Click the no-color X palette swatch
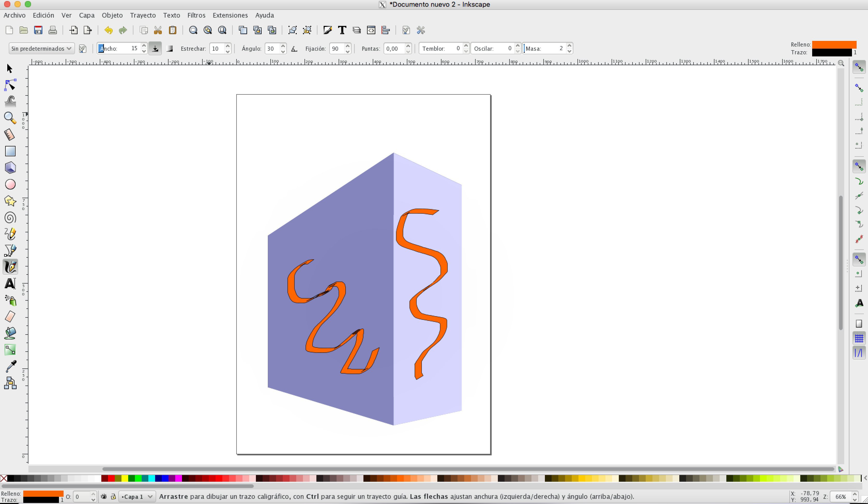The width and height of the screenshot is (868, 504). coord(3,478)
